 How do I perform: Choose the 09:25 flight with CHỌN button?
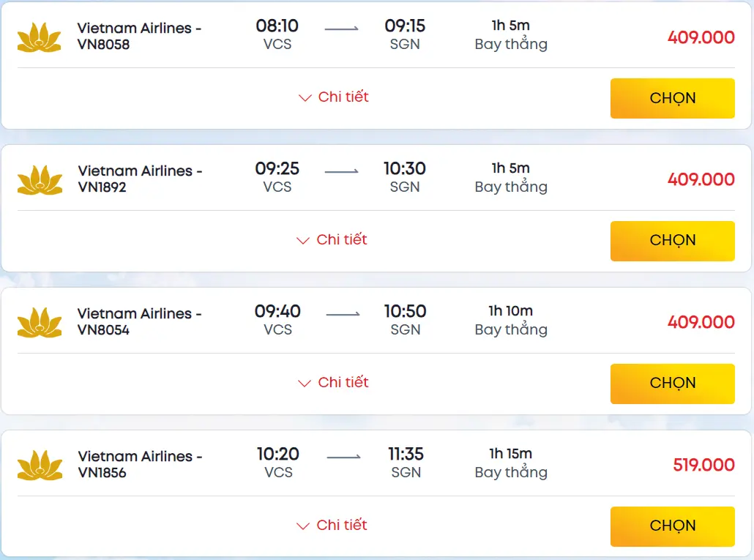point(672,241)
